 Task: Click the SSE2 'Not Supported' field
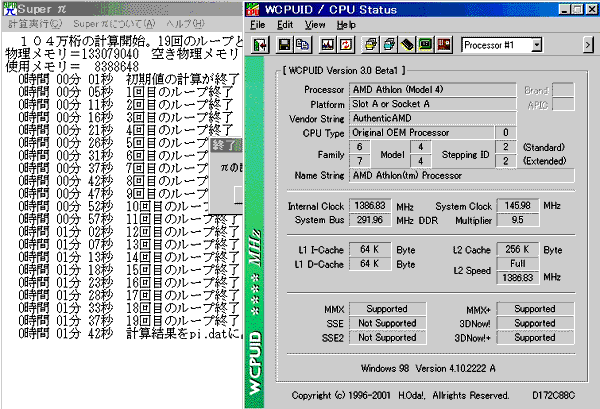tap(388, 337)
